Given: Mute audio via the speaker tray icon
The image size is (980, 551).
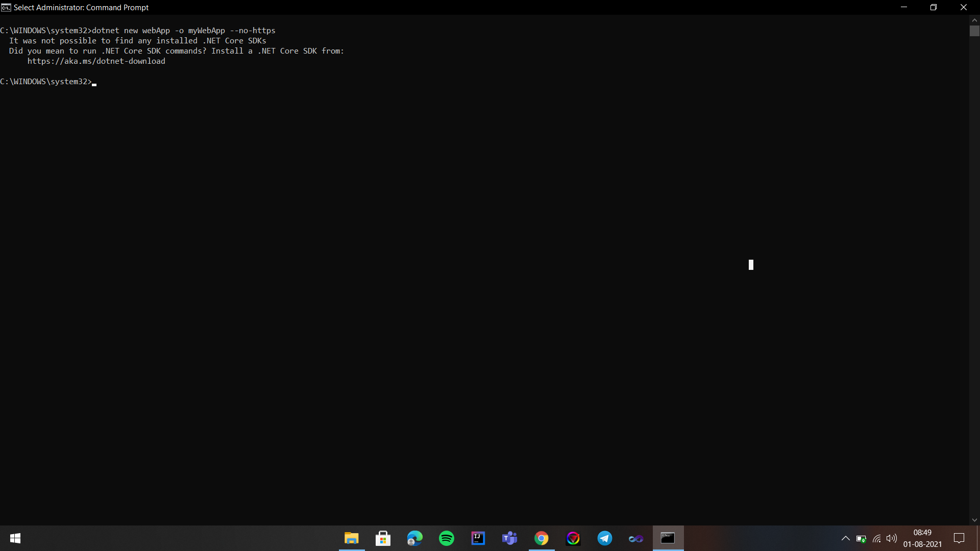Looking at the screenshot, I should pyautogui.click(x=892, y=538).
